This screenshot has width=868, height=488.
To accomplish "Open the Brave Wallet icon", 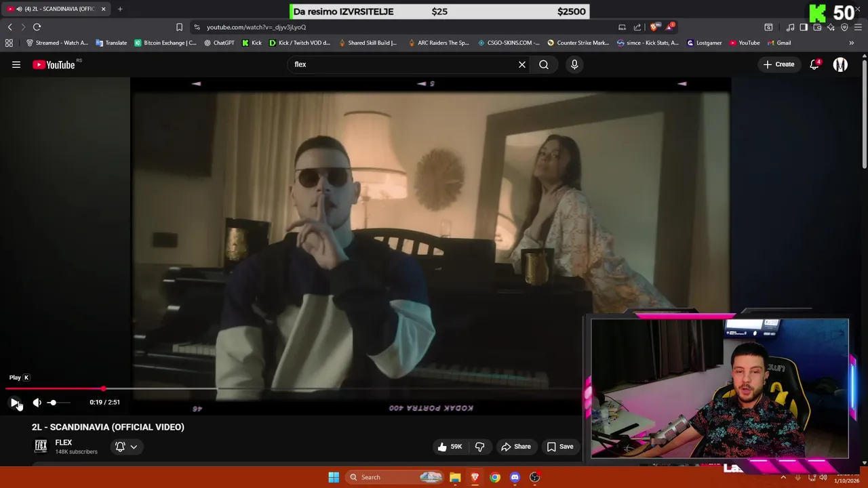I will pyautogui.click(x=817, y=27).
